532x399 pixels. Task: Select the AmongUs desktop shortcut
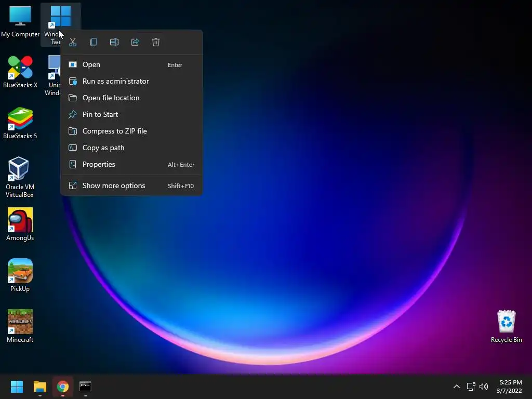pyautogui.click(x=20, y=224)
